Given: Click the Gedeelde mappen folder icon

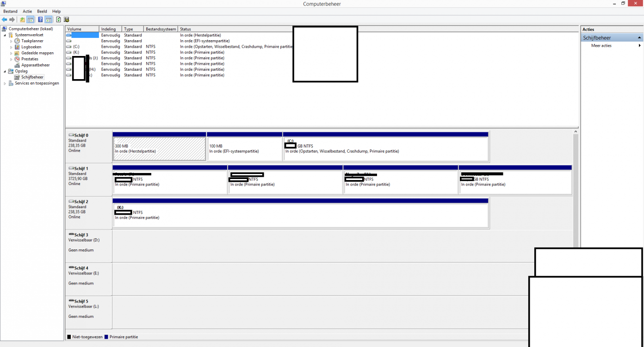Looking at the screenshot, I should point(17,53).
